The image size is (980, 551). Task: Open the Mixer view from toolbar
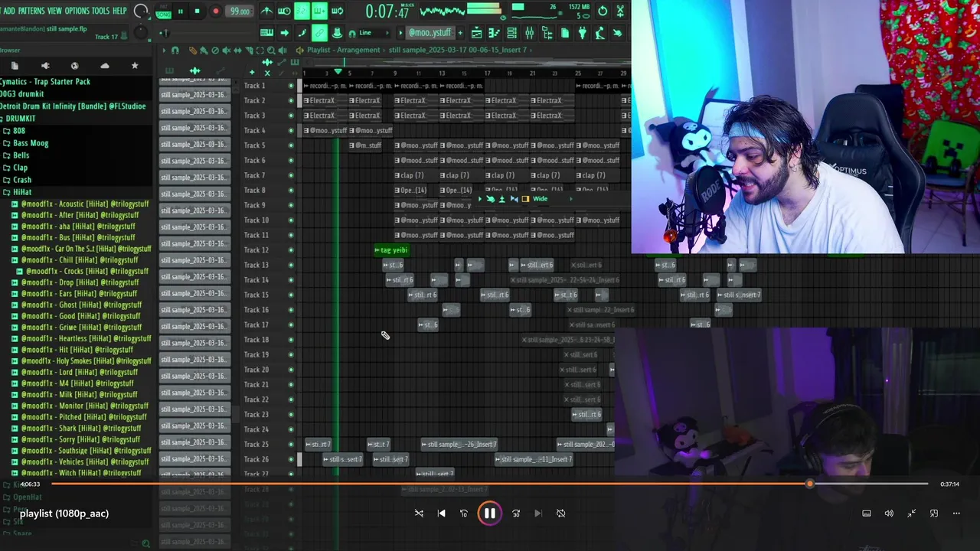pos(529,33)
